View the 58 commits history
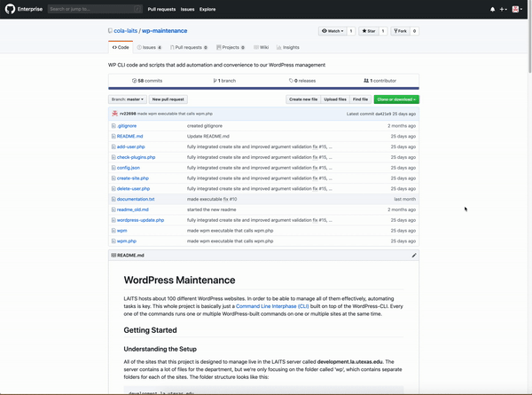 (147, 81)
